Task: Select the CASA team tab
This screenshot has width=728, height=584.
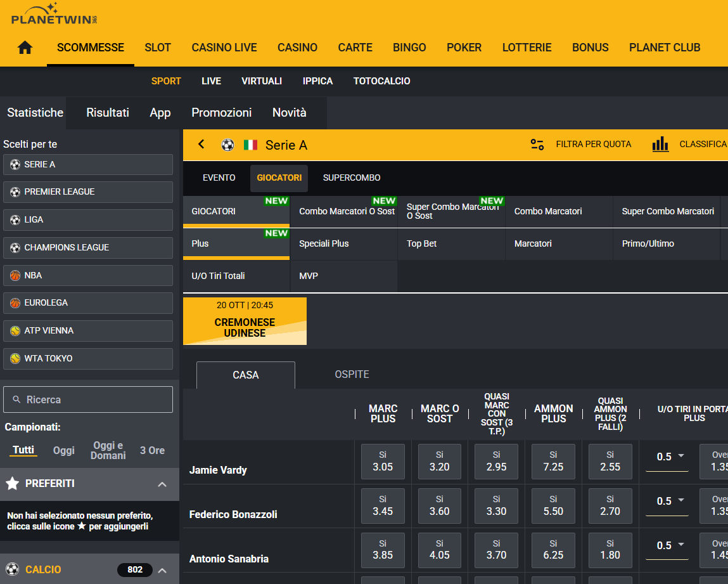Action: pyautogui.click(x=246, y=375)
